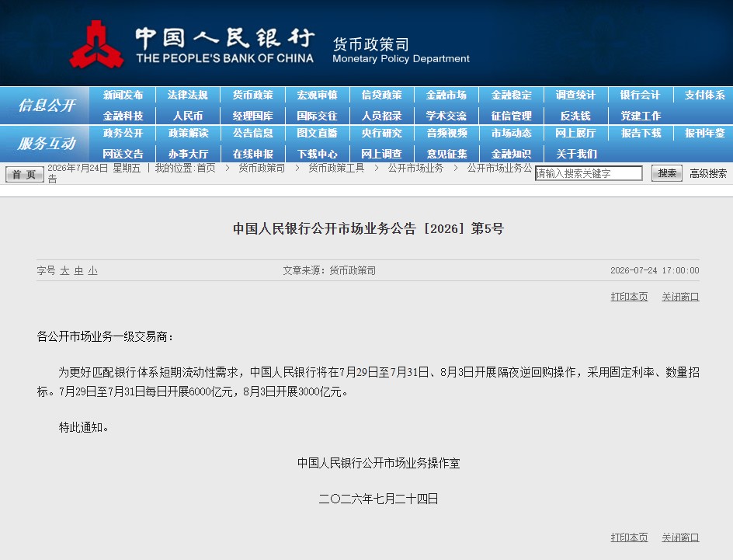Click 文章来源：货币政策司 text

point(329,270)
